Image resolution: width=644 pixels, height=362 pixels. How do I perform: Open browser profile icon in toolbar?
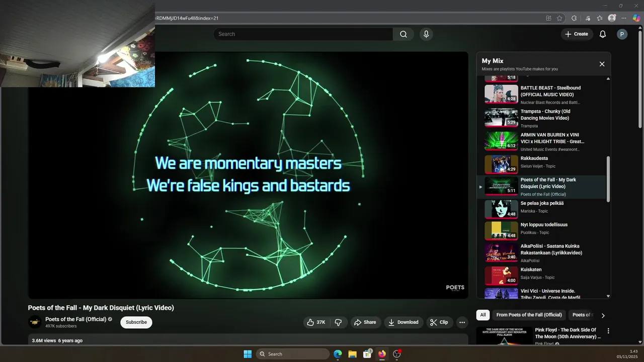[612, 18]
